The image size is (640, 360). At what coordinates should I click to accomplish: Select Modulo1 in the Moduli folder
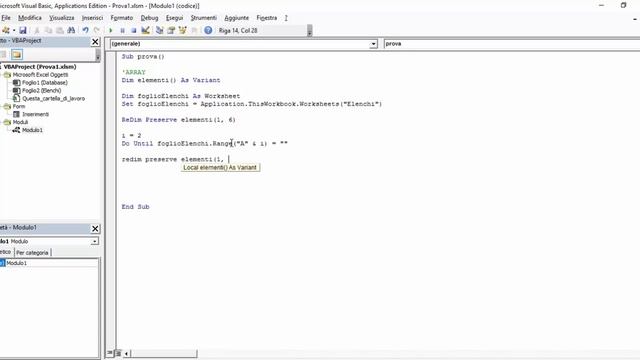click(32, 130)
